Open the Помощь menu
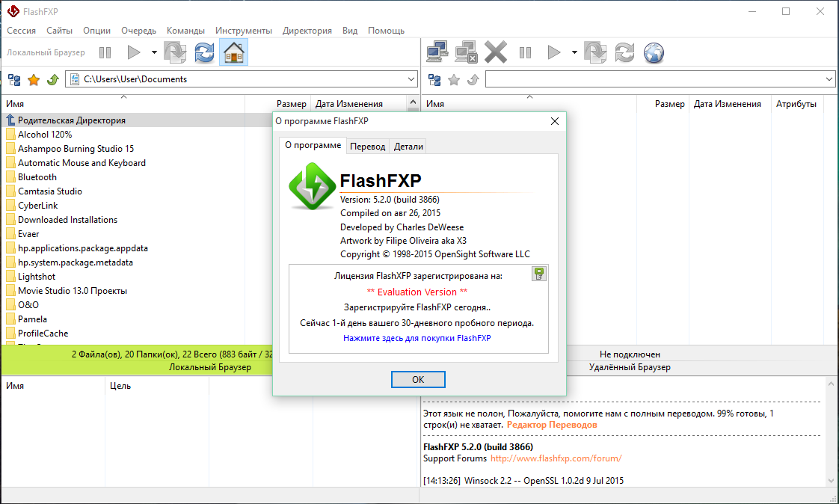This screenshot has height=504, width=839. [x=386, y=31]
